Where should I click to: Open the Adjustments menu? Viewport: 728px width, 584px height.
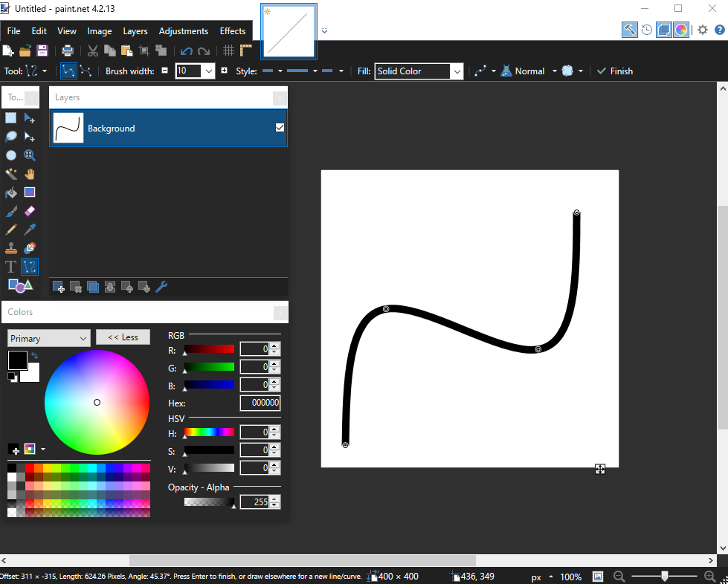[184, 31]
